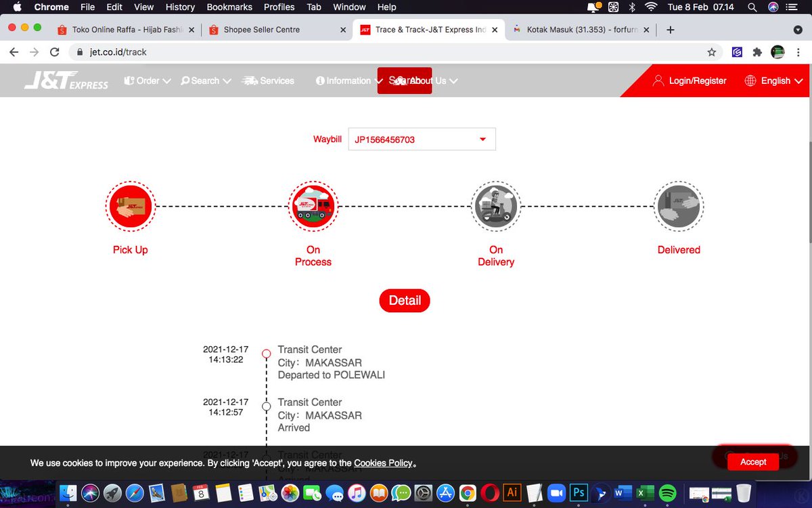Image resolution: width=812 pixels, height=508 pixels.
Task: Open the Chrome three-dot menu
Action: pos(798,52)
